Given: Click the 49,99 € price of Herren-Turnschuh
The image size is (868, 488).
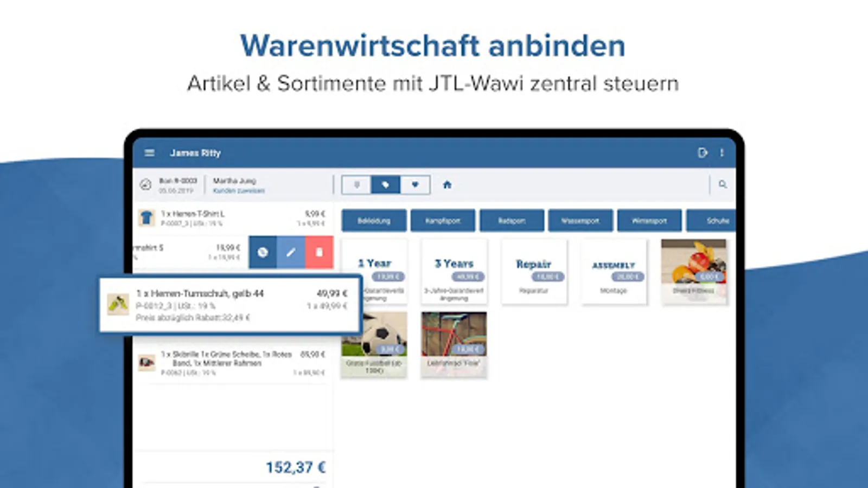Looking at the screenshot, I should click(332, 293).
